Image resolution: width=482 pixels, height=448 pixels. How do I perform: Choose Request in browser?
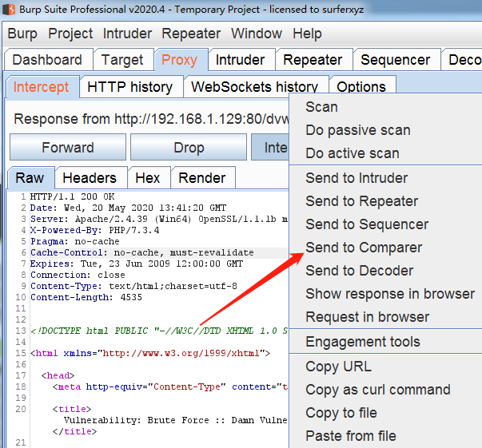click(x=386, y=317)
